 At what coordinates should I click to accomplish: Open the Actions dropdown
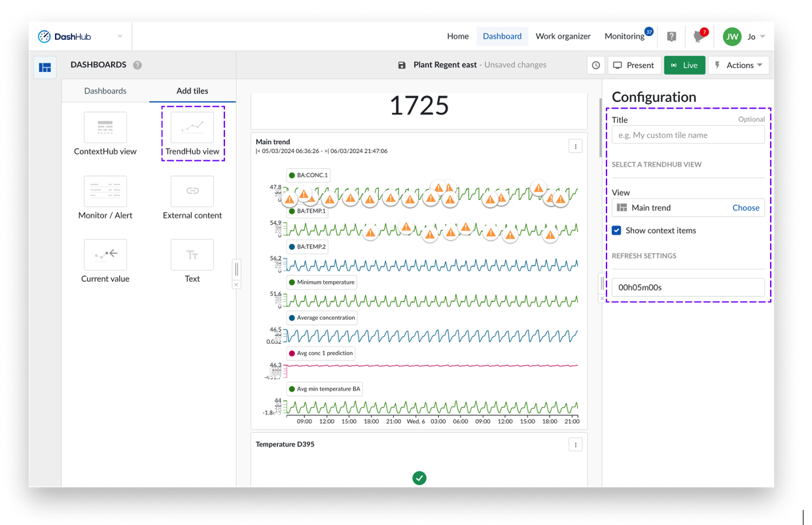click(739, 65)
